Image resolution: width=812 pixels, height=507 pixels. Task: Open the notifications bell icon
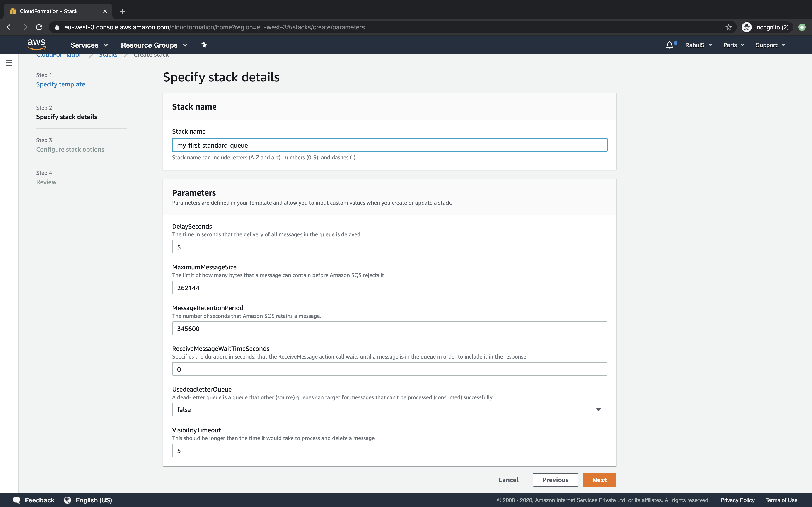point(669,45)
